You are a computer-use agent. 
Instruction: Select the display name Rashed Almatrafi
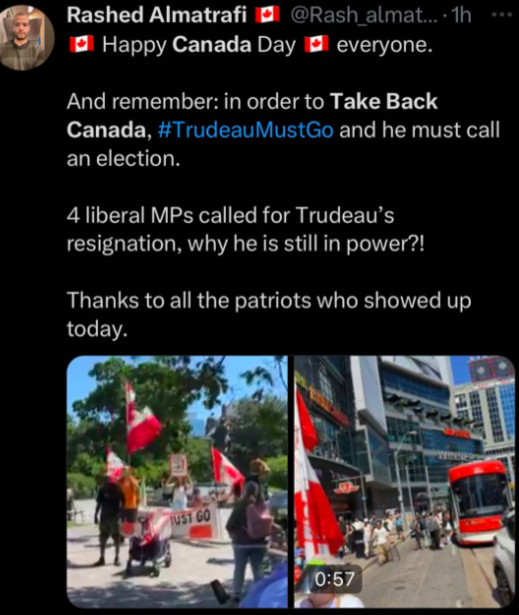(x=157, y=15)
